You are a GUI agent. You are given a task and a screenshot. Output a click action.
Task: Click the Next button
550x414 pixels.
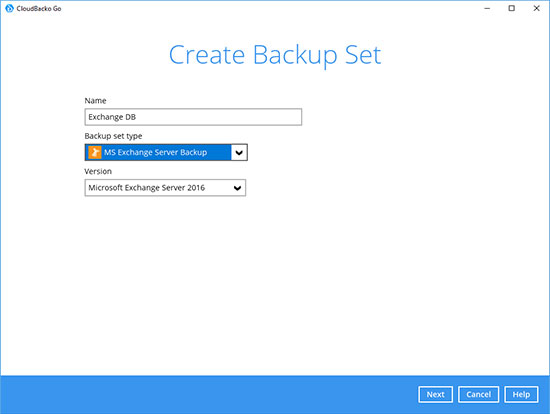coord(435,394)
